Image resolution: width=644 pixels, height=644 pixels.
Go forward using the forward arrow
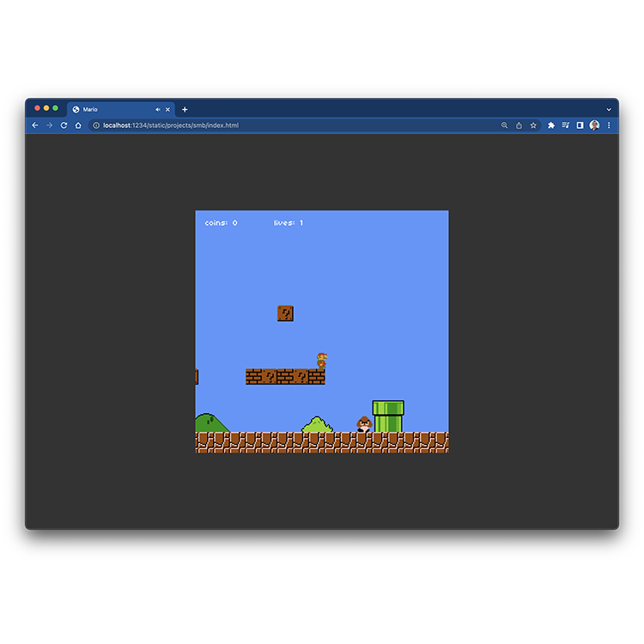tap(49, 125)
